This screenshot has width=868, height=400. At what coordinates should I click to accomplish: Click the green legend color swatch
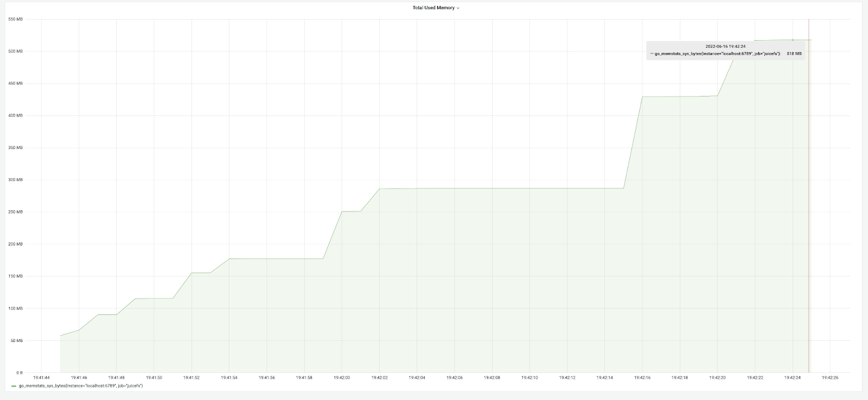(x=14, y=386)
